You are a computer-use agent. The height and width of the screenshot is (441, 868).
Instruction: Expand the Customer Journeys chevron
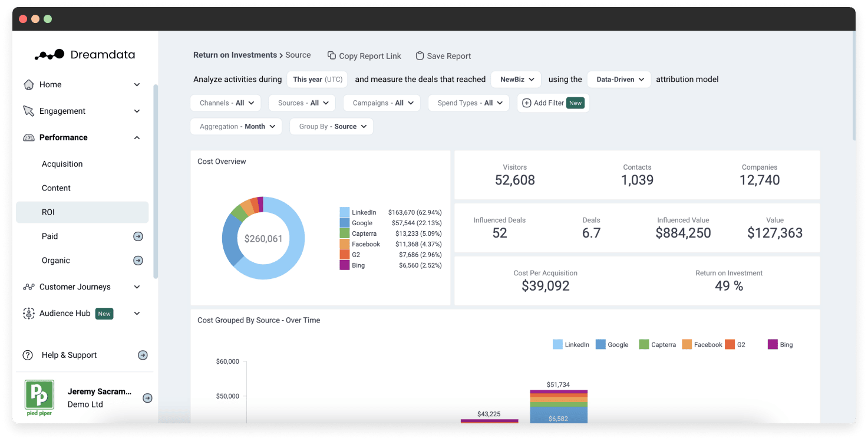pos(137,287)
